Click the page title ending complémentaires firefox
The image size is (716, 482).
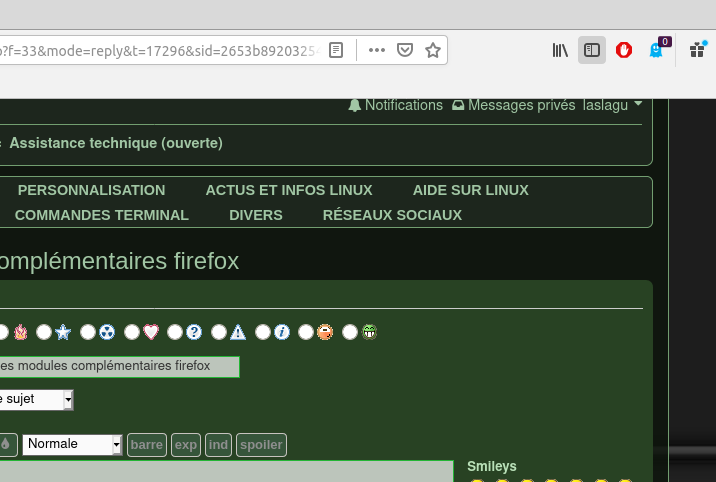coord(119,261)
